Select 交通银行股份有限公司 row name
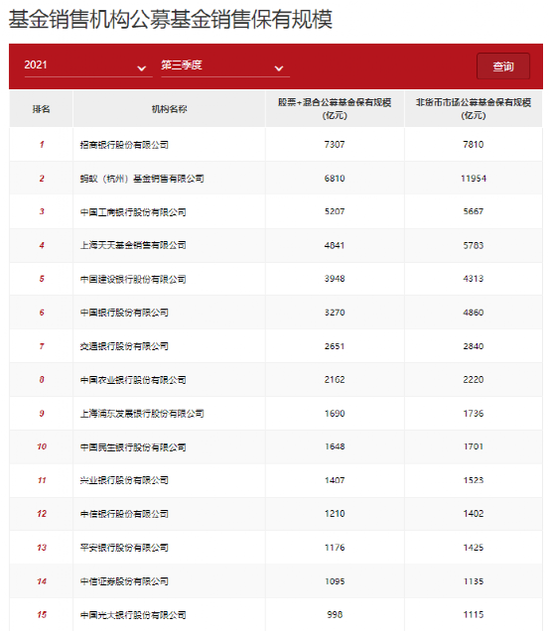 pyautogui.click(x=124, y=346)
